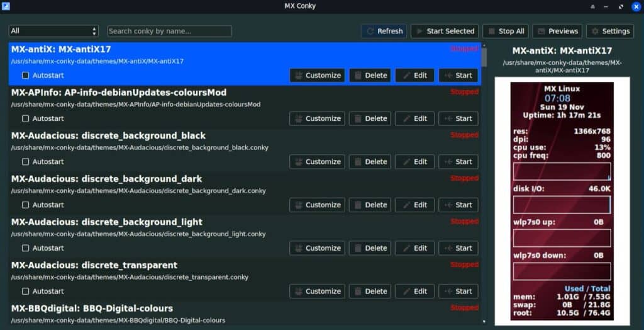Screen dimensions: 644x330
Task: Edit discrete_transparent conky
Action: pos(415,292)
